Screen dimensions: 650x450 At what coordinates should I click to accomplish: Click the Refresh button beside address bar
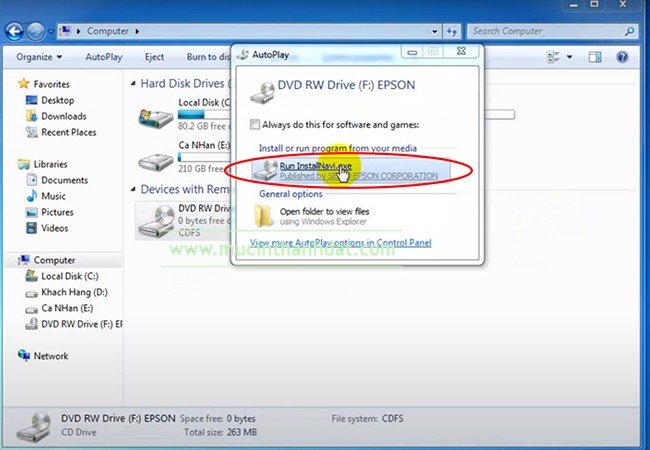(452, 31)
